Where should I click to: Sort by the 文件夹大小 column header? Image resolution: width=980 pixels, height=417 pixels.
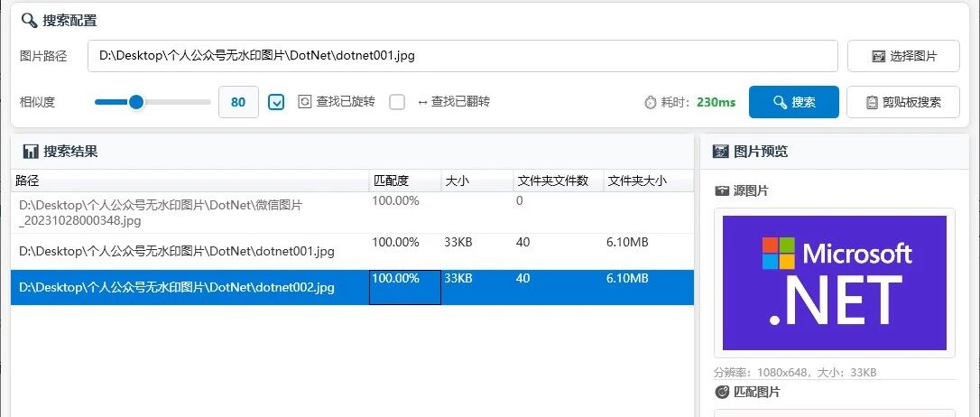point(648,181)
